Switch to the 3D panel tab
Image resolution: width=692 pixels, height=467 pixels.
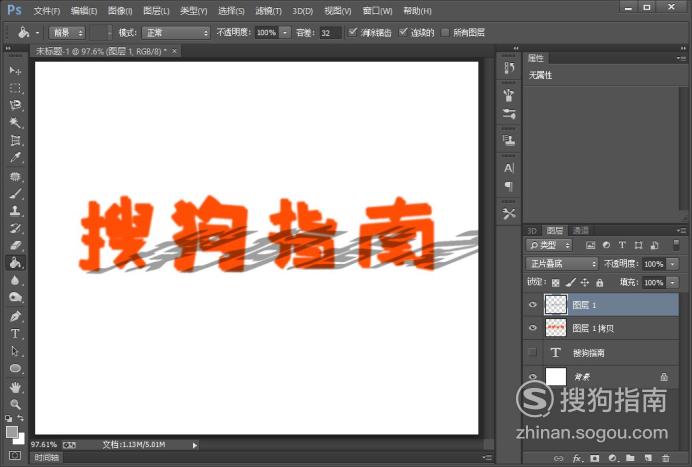pyautogui.click(x=532, y=230)
